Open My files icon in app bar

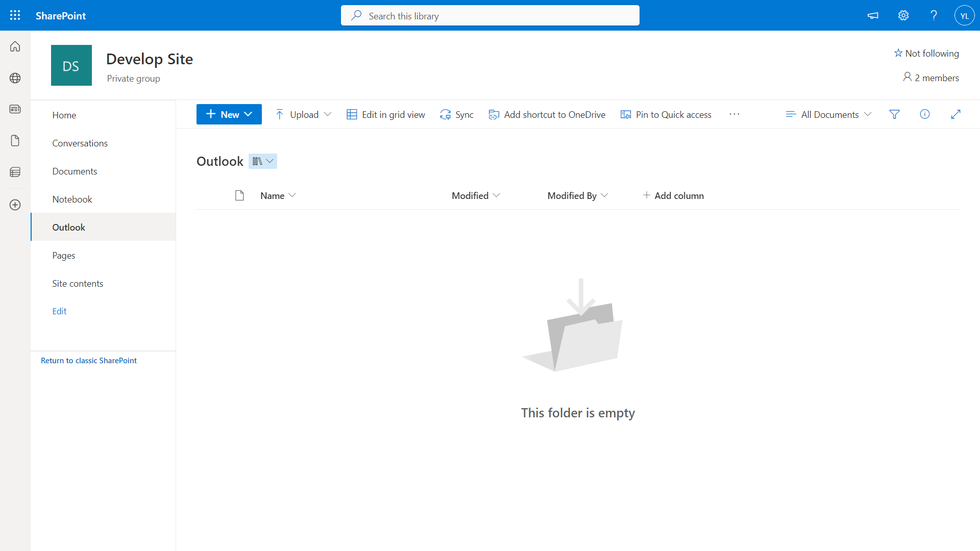(x=15, y=141)
